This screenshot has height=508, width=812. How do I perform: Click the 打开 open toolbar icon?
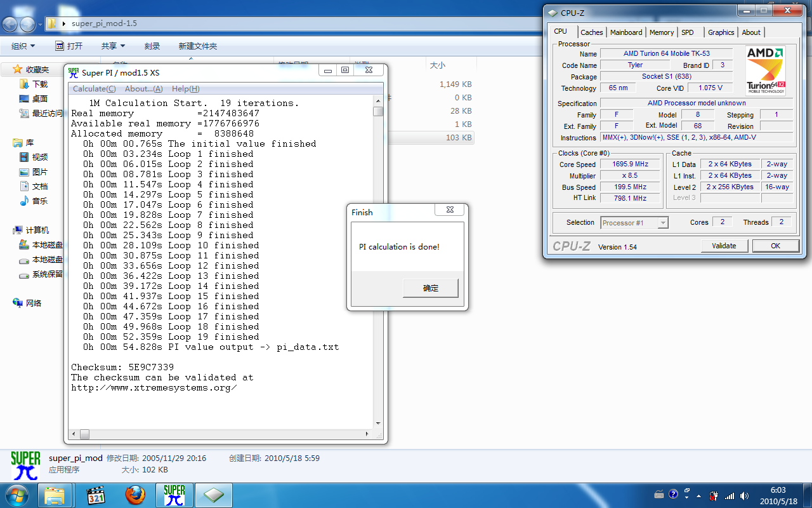click(60, 46)
